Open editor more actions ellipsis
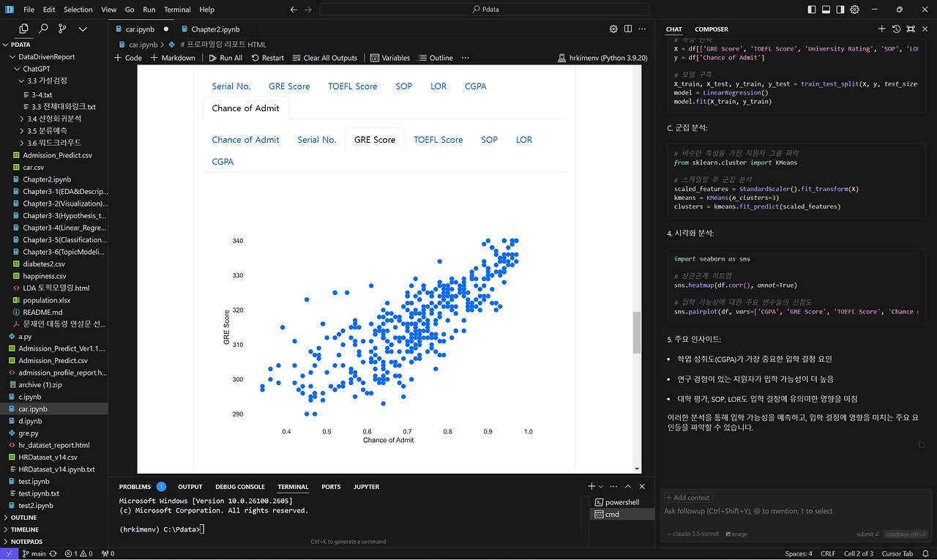The width and height of the screenshot is (937, 560). [x=642, y=29]
